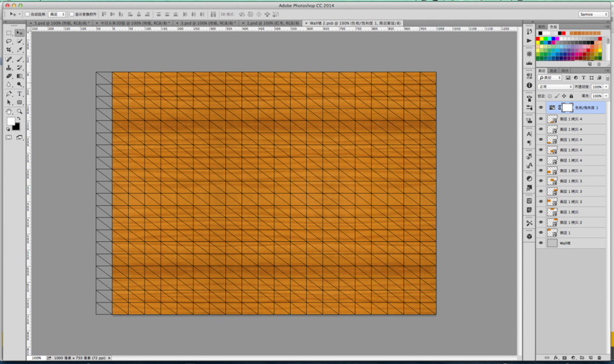The image size is (614, 364).
Task: Select the Clone Stamp tool
Action: pyautogui.click(x=9, y=67)
